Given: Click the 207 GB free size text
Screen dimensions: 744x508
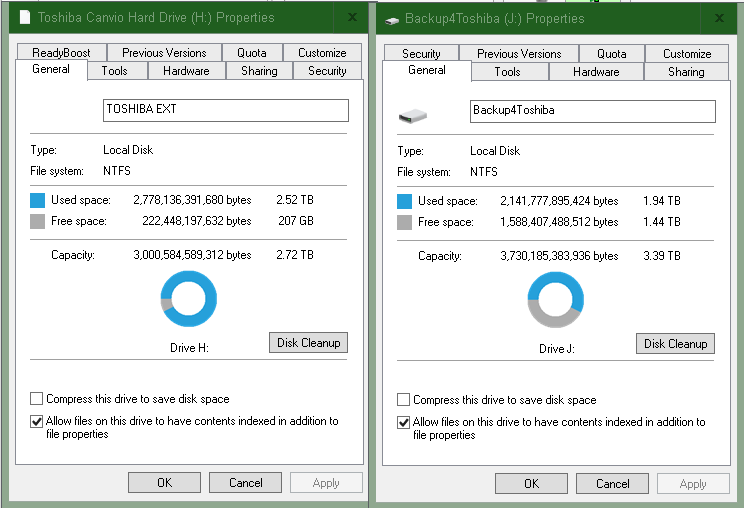Looking at the screenshot, I should click(x=296, y=221).
